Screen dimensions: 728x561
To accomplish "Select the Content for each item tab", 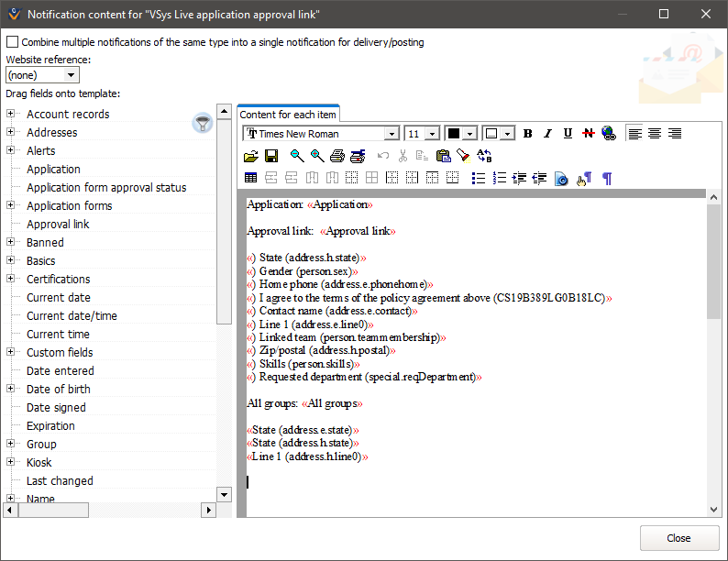I will 288,115.
